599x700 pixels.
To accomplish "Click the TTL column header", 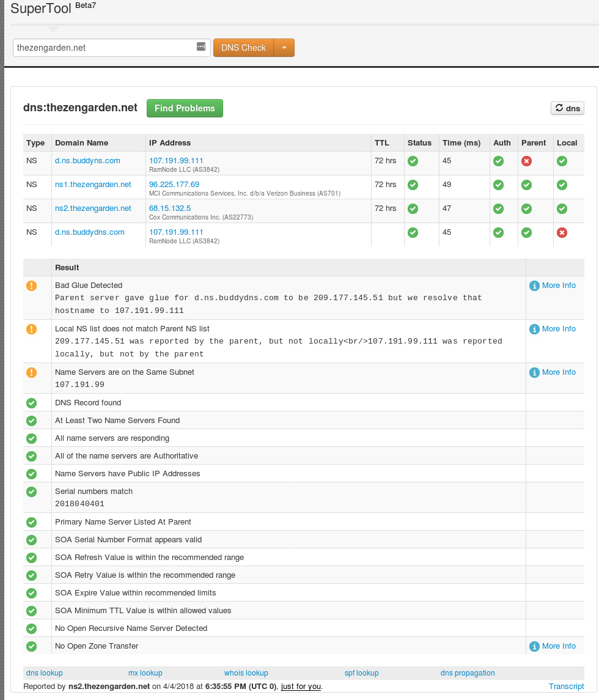I will click(x=381, y=143).
